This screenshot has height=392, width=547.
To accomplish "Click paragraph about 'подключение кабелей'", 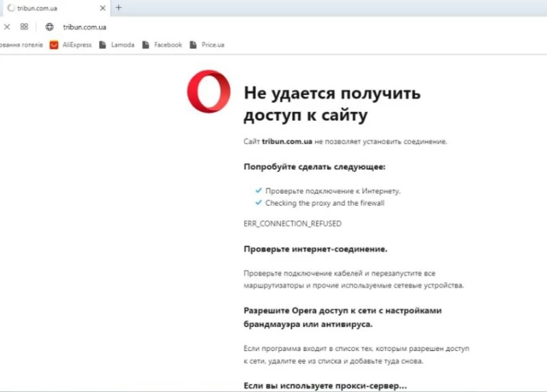I will click(x=353, y=279).
